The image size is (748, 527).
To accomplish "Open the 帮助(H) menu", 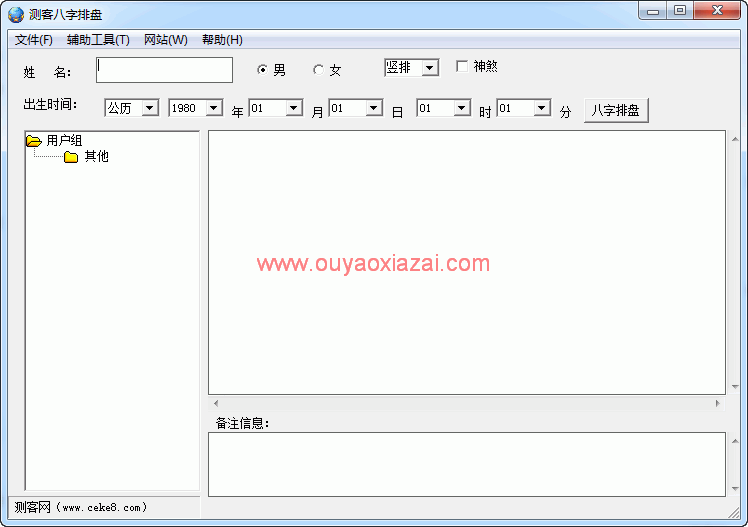I will pyautogui.click(x=222, y=40).
